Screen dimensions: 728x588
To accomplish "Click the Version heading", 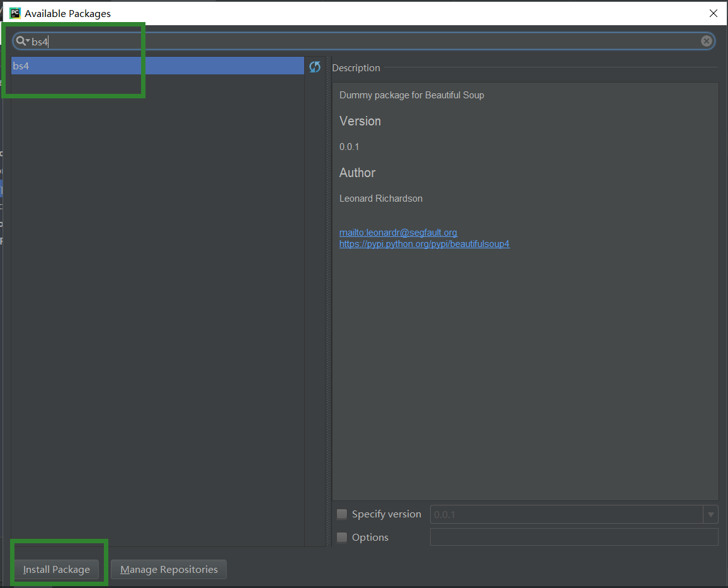I will coord(360,121).
